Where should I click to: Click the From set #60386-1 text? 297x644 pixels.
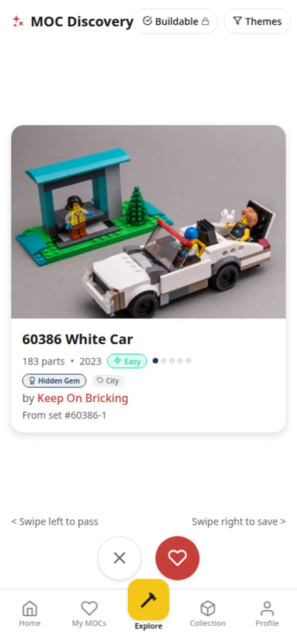coord(64,415)
